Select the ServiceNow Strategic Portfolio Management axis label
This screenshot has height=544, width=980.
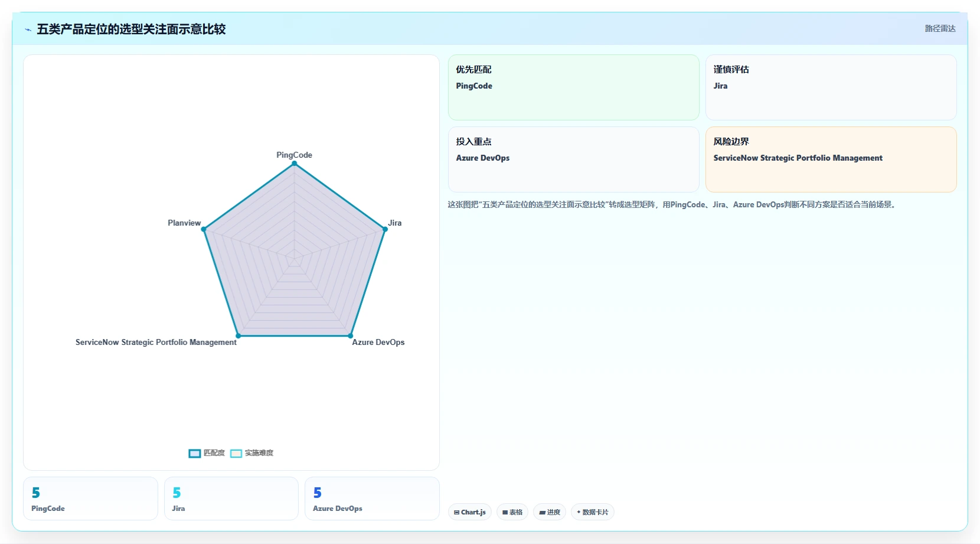pos(156,342)
